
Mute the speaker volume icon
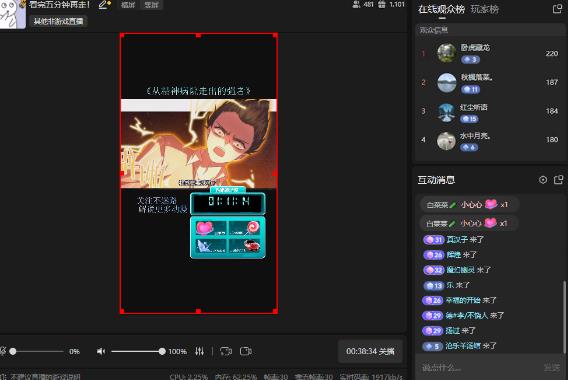pyautogui.click(x=101, y=351)
